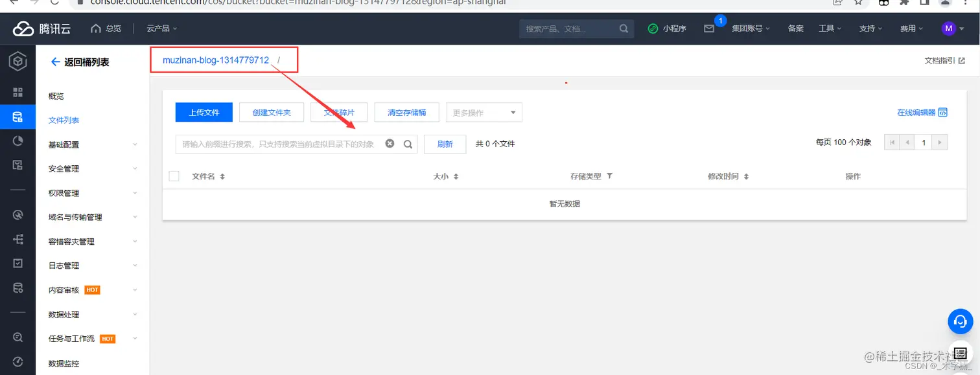
Task: Clear the file search input via the X icon
Action: pos(390,143)
